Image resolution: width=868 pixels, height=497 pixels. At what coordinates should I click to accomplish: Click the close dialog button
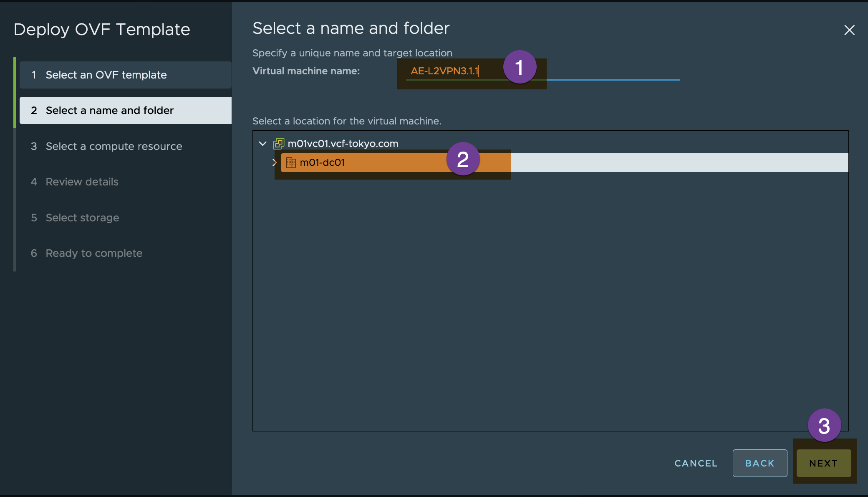point(848,29)
